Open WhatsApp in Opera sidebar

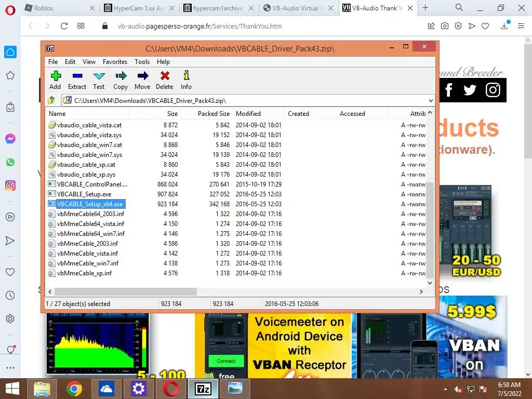pyautogui.click(x=10, y=162)
